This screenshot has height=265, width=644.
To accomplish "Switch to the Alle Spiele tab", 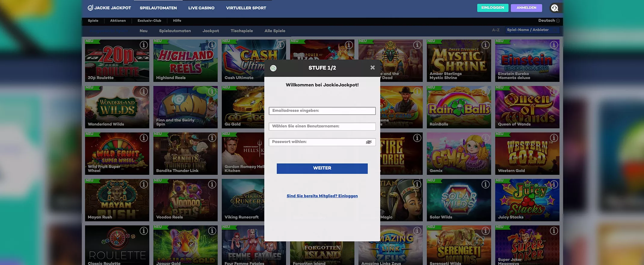I will click(x=275, y=31).
